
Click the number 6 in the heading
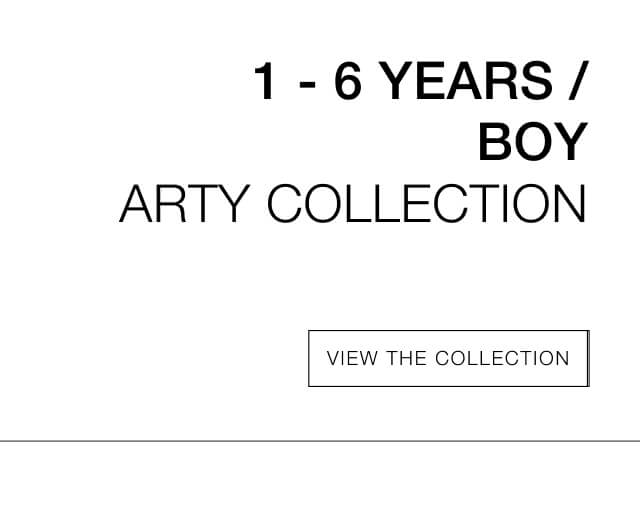[x=348, y=80]
